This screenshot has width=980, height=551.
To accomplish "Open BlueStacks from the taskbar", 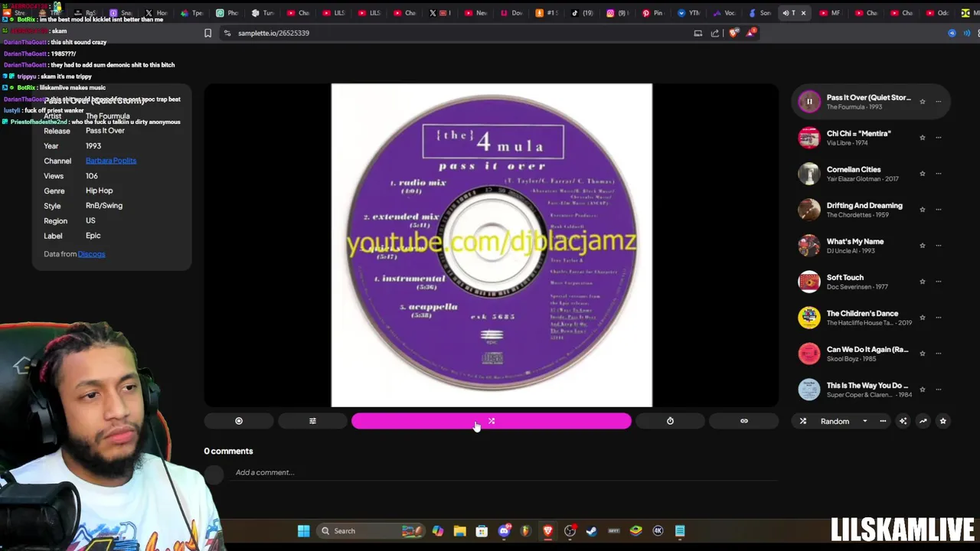I will click(x=635, y=531).
